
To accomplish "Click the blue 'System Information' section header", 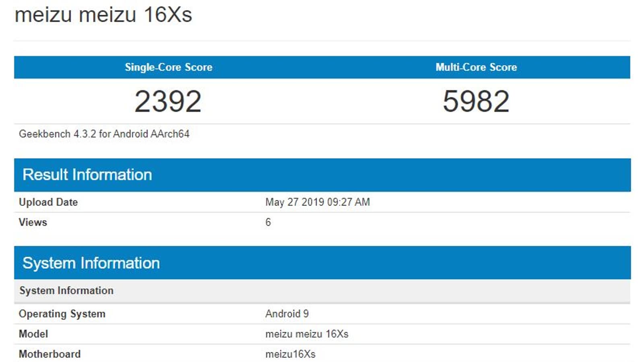I will coord(322,263).
